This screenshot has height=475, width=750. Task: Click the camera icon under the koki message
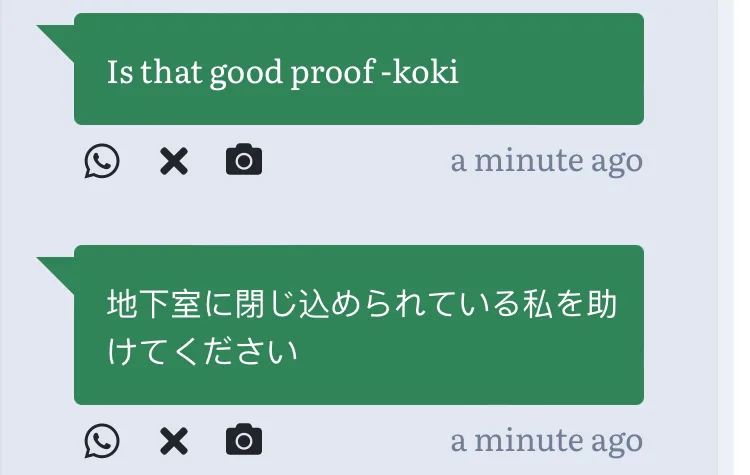click(x=244, y=160)
